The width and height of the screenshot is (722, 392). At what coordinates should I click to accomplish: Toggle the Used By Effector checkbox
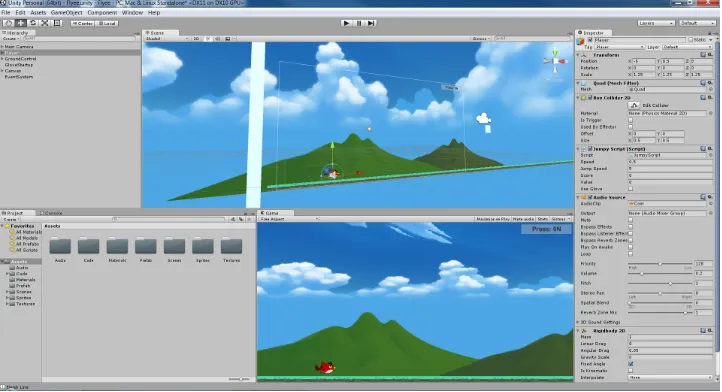tap(630, 127)
